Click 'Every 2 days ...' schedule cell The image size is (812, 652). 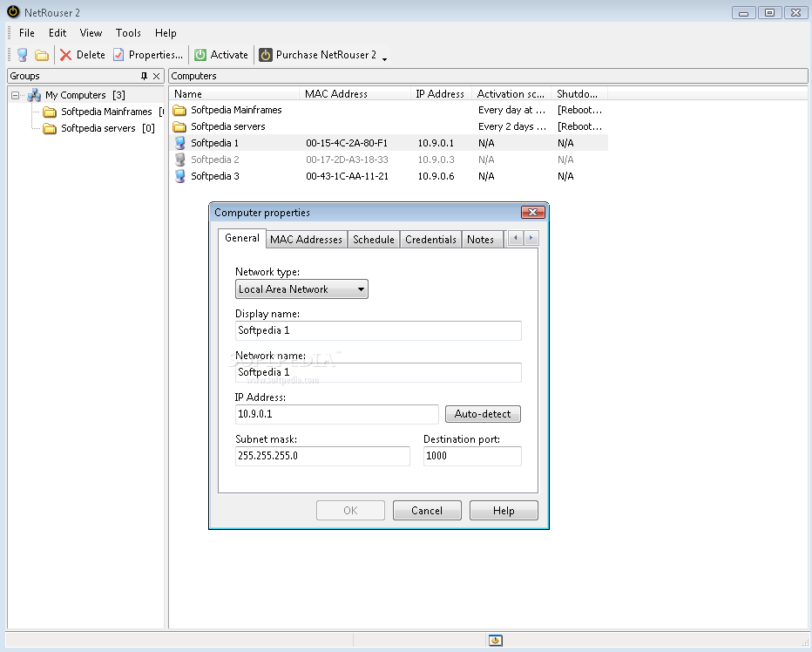click(x=511, y=126)
